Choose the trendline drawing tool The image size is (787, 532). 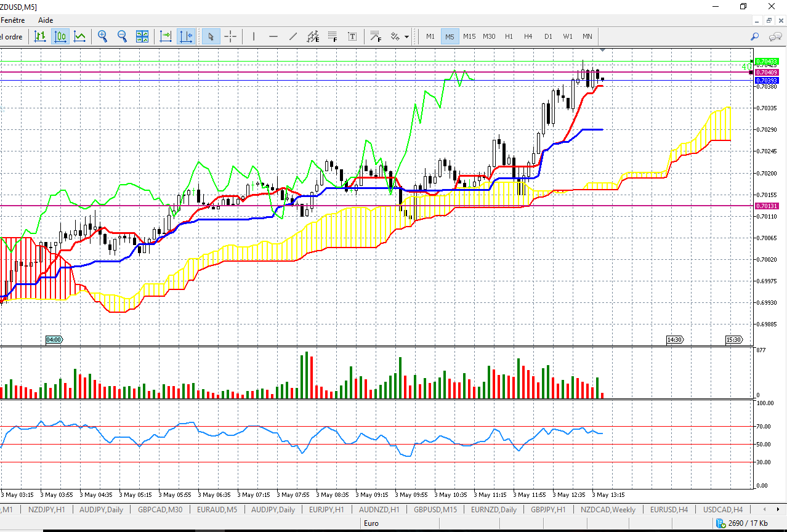293,36
